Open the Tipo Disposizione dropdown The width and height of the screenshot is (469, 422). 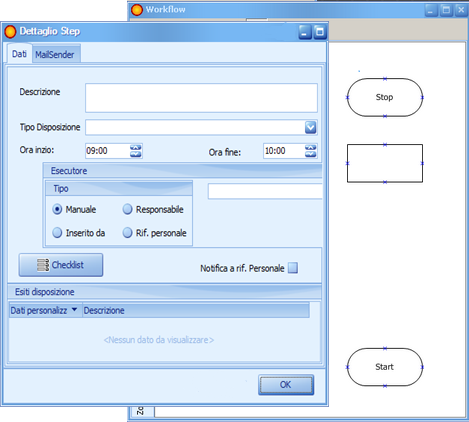click(310, 127)
